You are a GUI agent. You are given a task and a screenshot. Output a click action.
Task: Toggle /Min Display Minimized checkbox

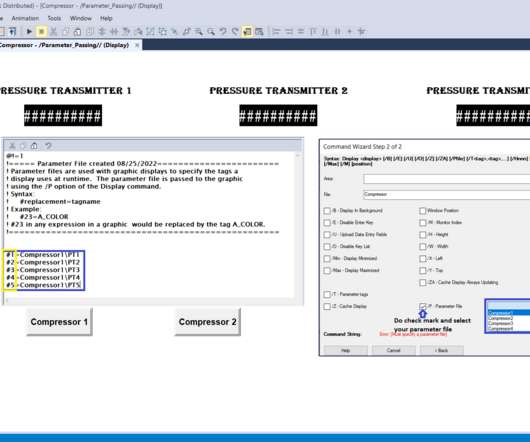pyautogui.click(x=327, y=259)
